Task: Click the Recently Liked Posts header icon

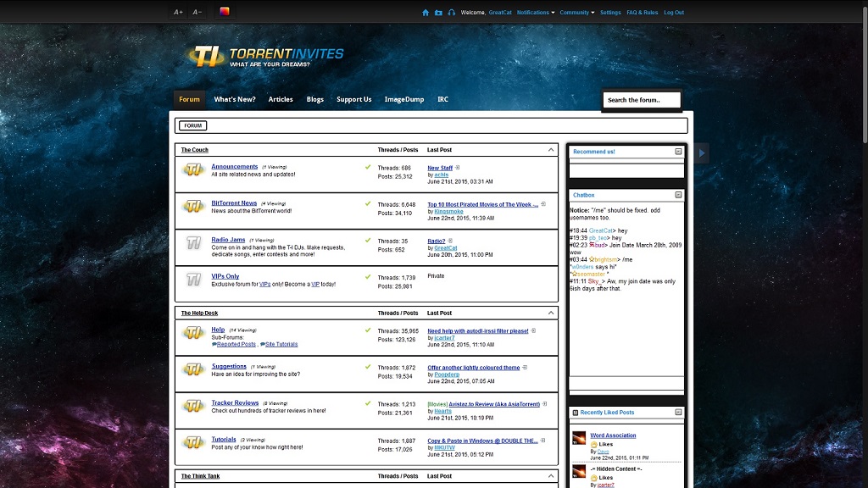Action: coord(576,413)
